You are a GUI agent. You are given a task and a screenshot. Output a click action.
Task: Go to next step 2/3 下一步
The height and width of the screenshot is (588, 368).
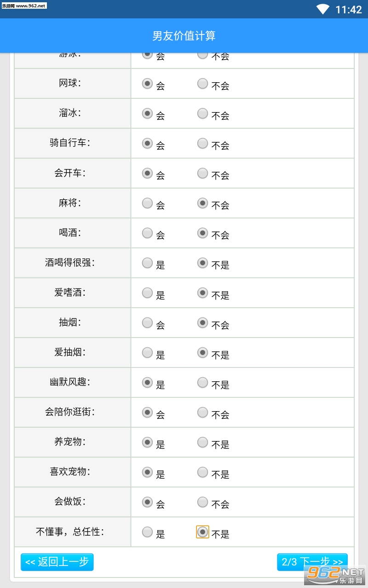(312, 562)
